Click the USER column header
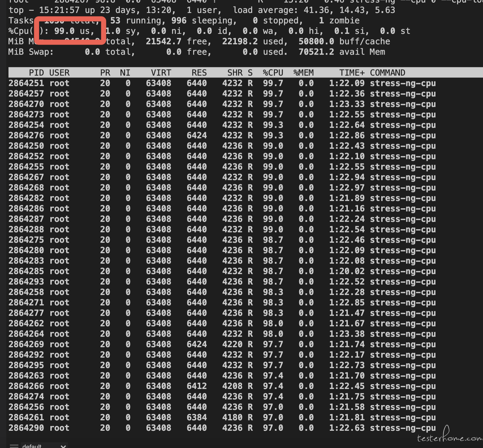The width and height of the screenshot is (483, 448). 59,73
